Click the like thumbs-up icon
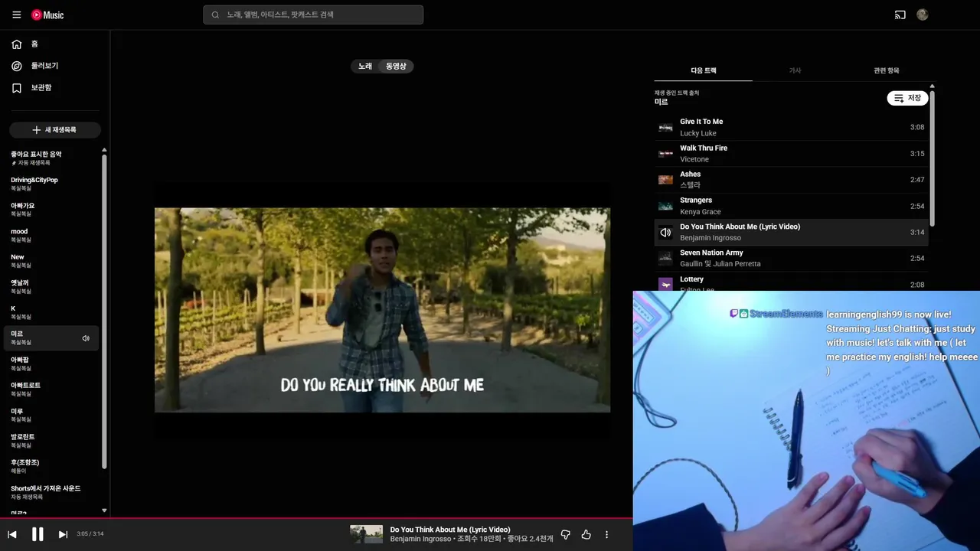This screenshot has height=551, width=980. click(586, 534)
